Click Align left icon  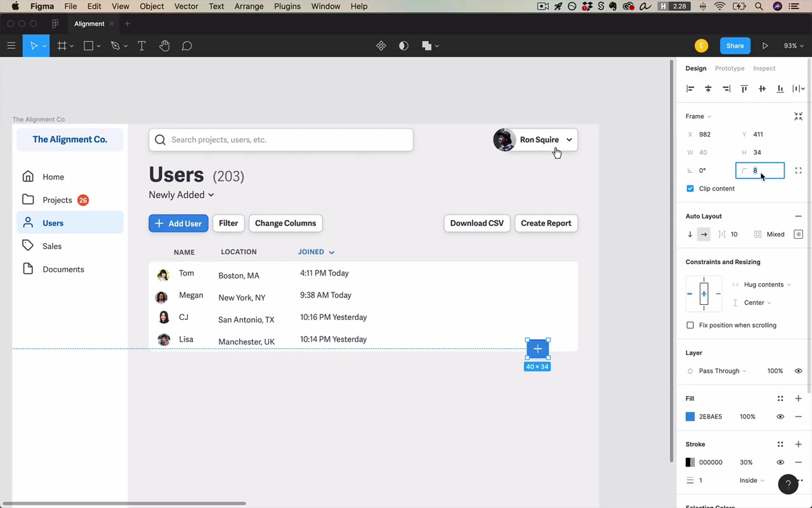[x=690, y=89]
